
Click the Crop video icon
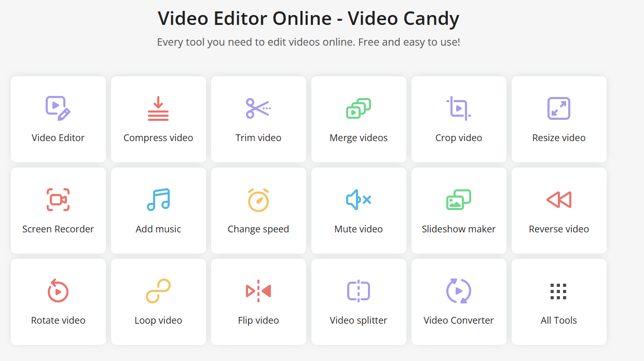[x=459, y=108]
